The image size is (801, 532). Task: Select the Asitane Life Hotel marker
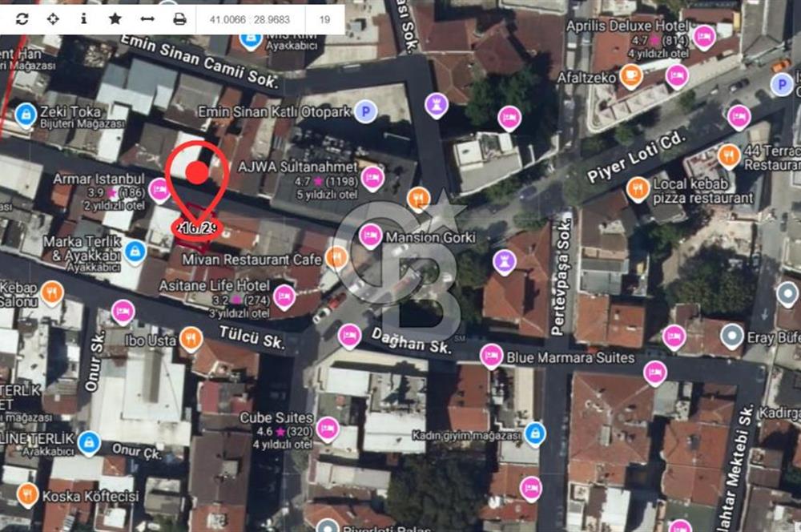click(x=284, y=297)
